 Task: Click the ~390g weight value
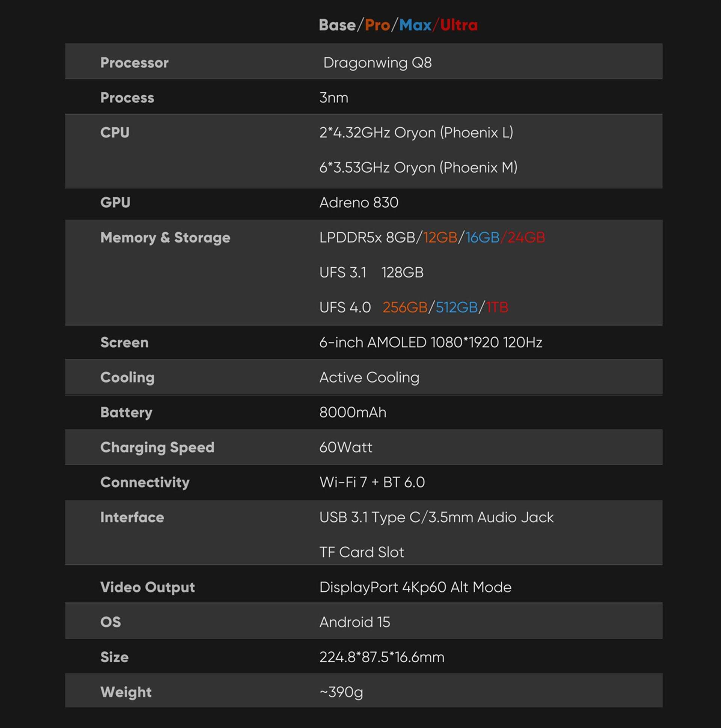pos(341,692)
